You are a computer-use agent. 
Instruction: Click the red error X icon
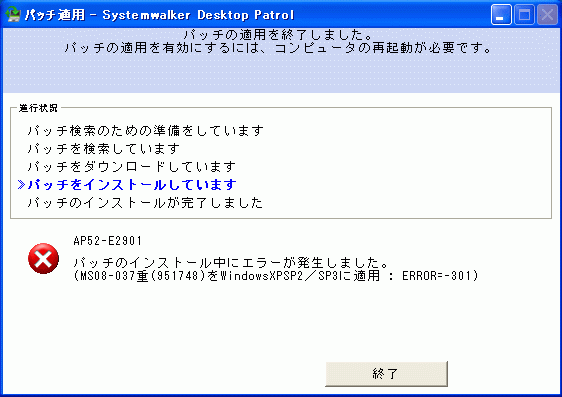tap(43, 258)
